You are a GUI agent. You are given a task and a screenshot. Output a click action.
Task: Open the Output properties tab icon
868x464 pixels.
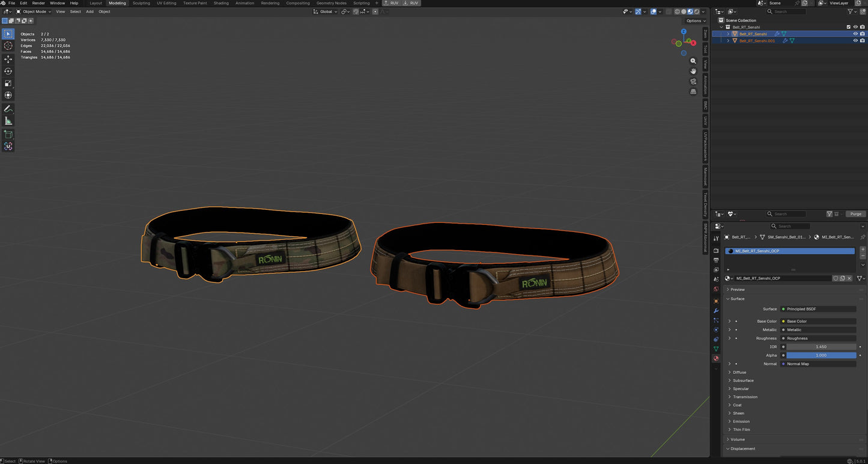coord(716,260)
